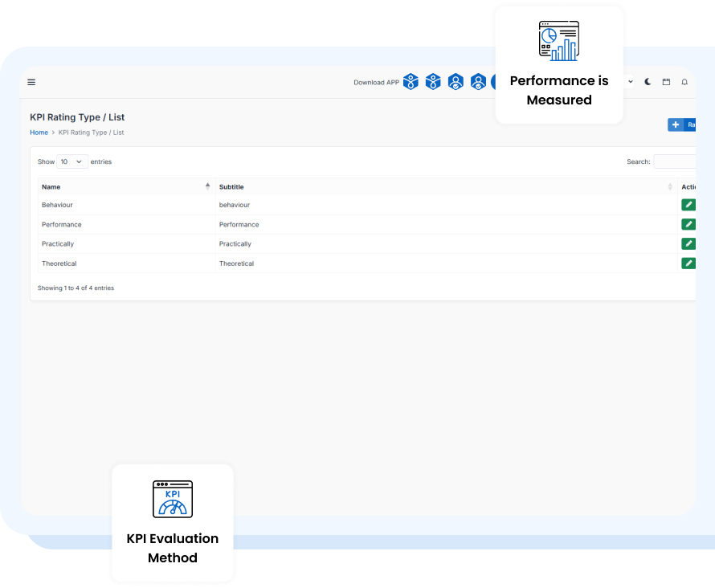Open the calendar icon in top bar
The height and width of the screenshot is (588, 715).
click(666, 82)
